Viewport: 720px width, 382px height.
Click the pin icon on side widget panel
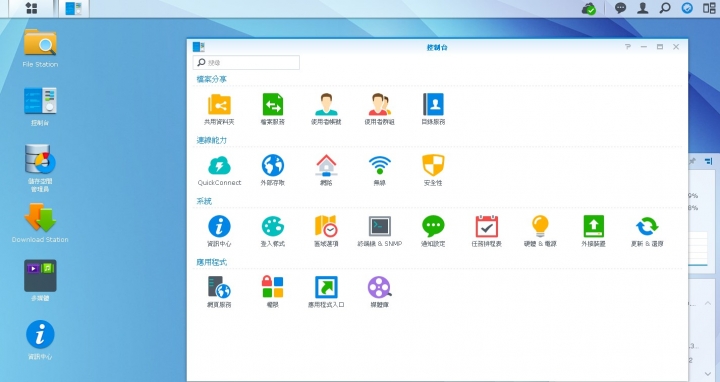point(693,161)
